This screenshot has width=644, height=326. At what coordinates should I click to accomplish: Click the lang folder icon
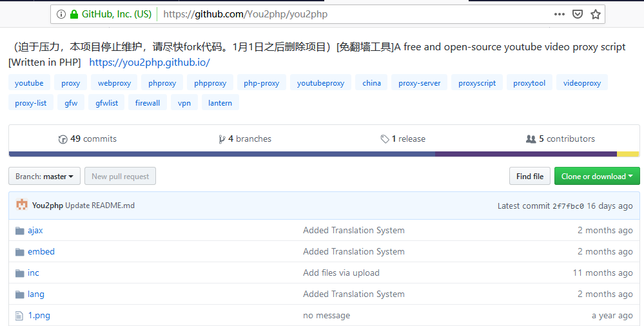tap(20, 295)
